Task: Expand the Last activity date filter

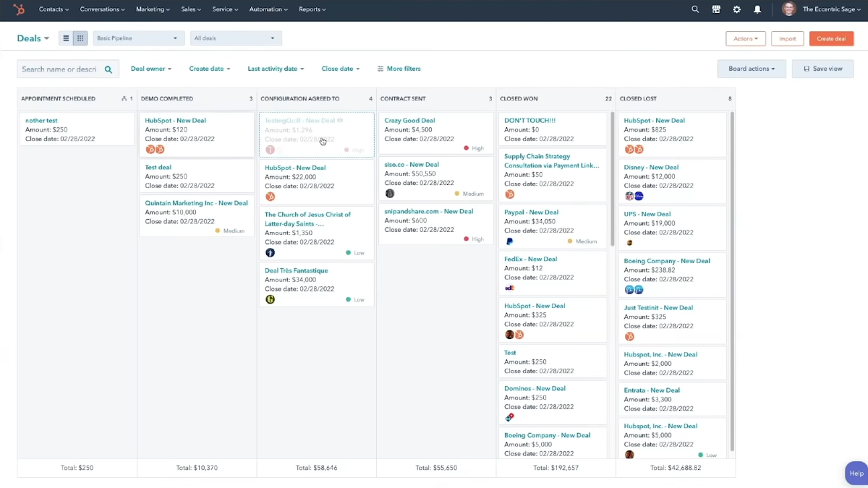Action: point(276,69)
